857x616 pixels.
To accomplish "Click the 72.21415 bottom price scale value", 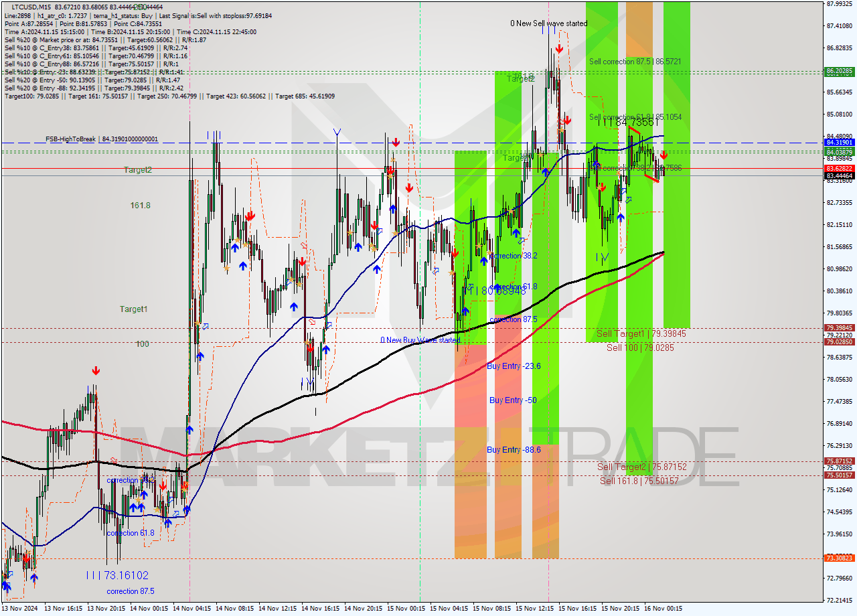I will [x=840, y=601].
